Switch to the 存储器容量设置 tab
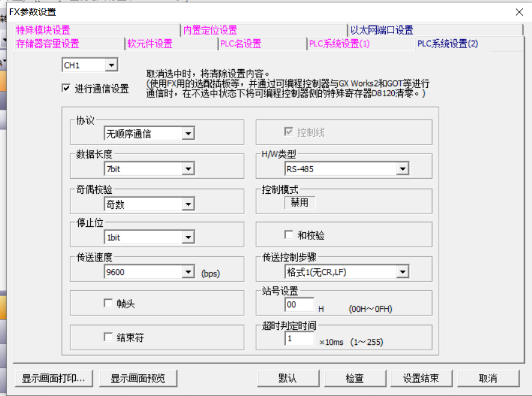The width and height of the screenshot is (532, 396). tap(48, 44)
